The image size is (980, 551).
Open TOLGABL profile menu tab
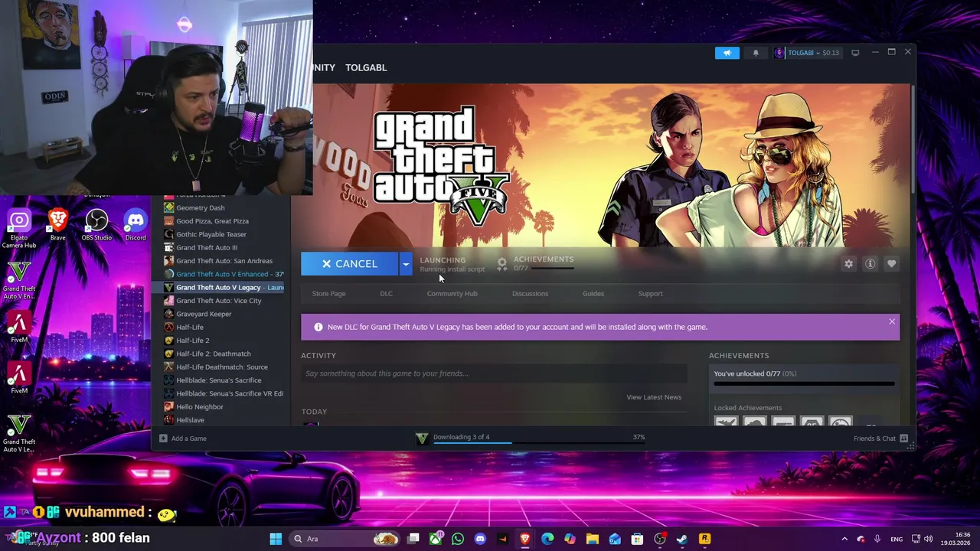click(x=366, y=67)
